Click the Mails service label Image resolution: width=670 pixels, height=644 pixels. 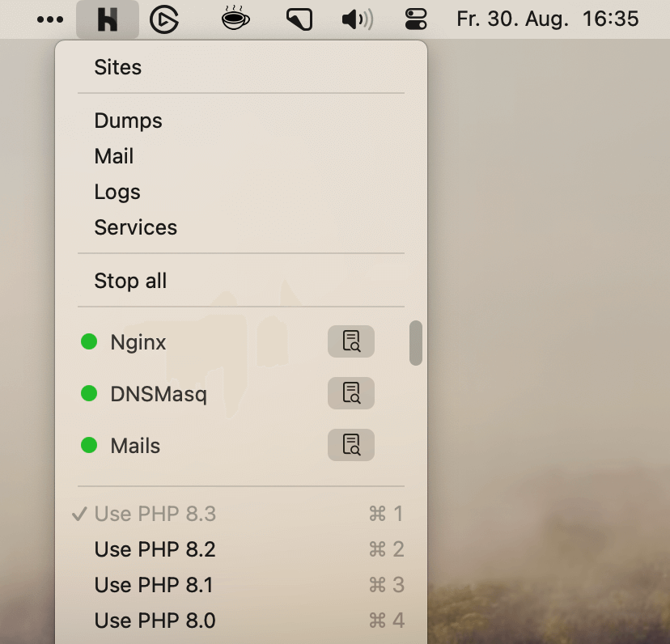coord(135,446)
